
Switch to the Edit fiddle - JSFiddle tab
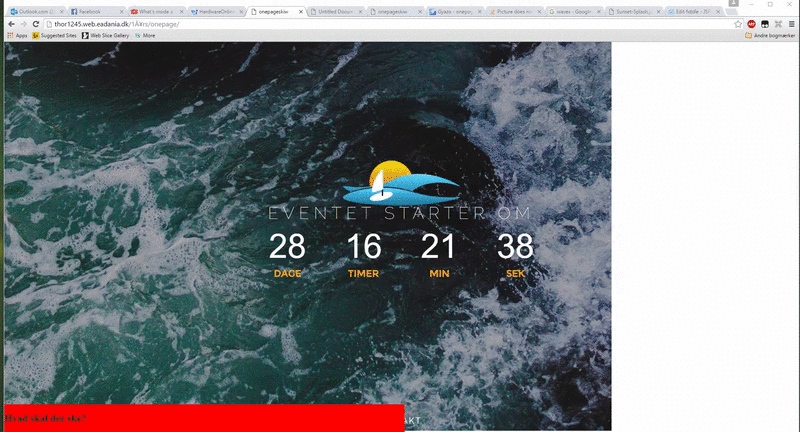(692, 11)
